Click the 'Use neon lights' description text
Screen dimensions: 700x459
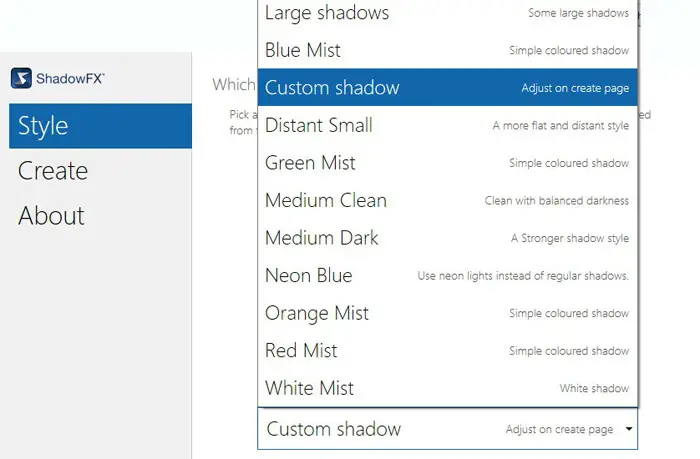tap(523, 276)
